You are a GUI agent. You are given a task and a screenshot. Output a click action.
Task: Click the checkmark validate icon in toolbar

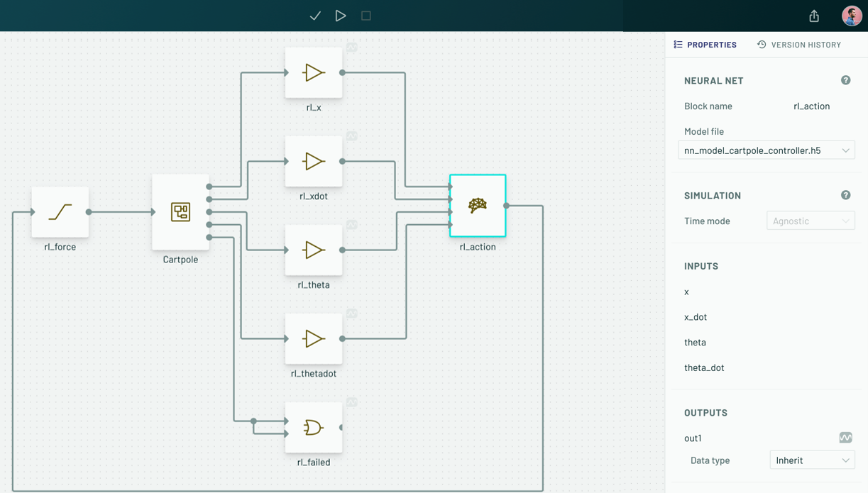(315, 16)
